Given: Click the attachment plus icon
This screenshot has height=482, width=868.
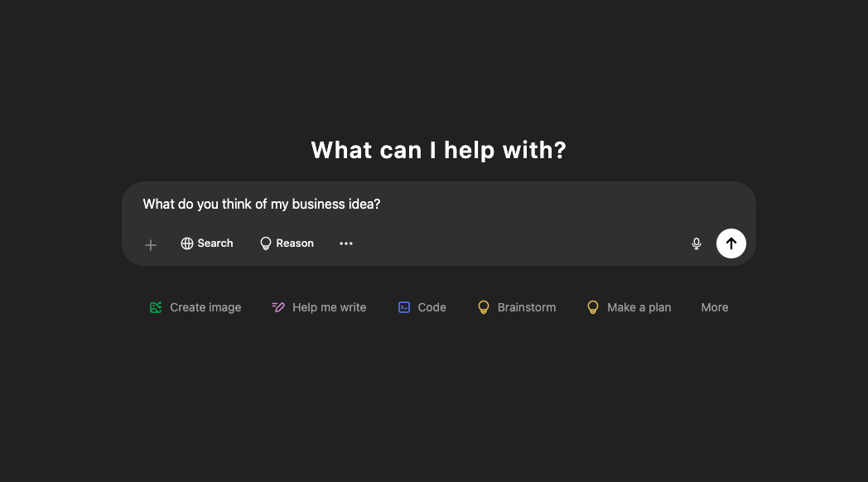Looking at the screenshot, I should (151, 244).
